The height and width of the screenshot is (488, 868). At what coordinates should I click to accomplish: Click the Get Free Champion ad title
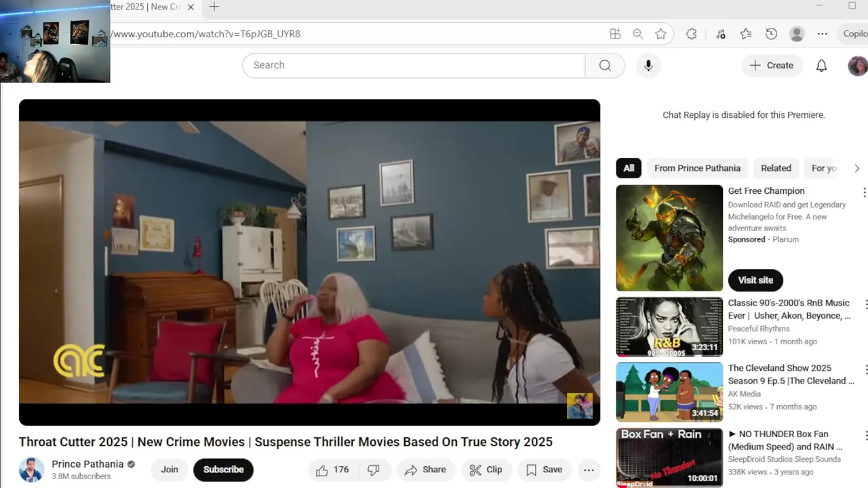(766, 191)
